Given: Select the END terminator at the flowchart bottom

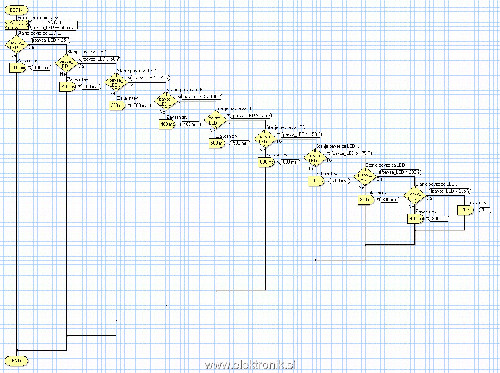Looking at the screenshot, I should pyautogui.click(x=16, y=361).
